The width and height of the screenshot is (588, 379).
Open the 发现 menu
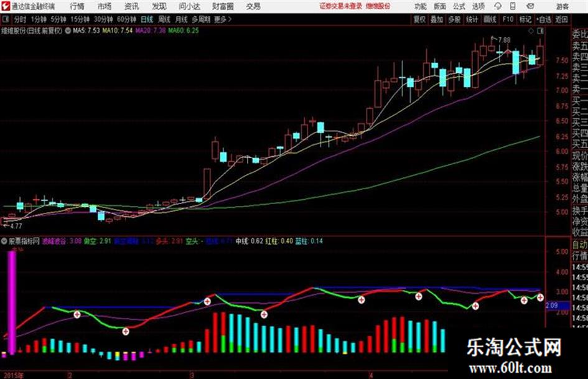(159, 6)
